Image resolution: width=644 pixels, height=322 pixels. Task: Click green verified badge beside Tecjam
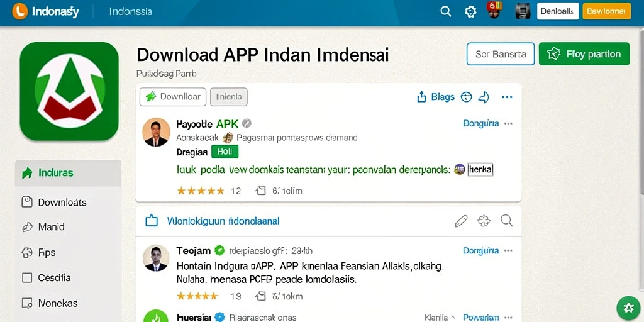[x=219, y=250]
